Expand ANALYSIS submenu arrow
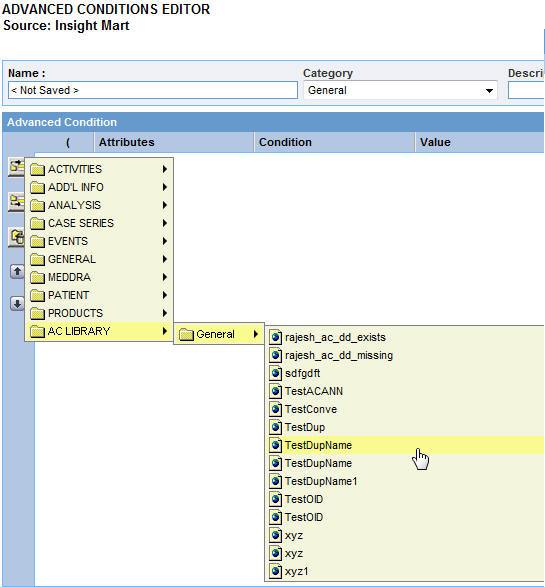Image resolution: width=545 pixels, height=587 pixels. 165,205
